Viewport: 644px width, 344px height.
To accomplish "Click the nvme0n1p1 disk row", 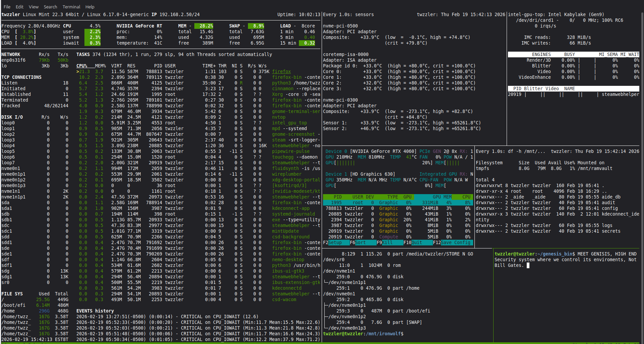I will [x=35, y=174].
